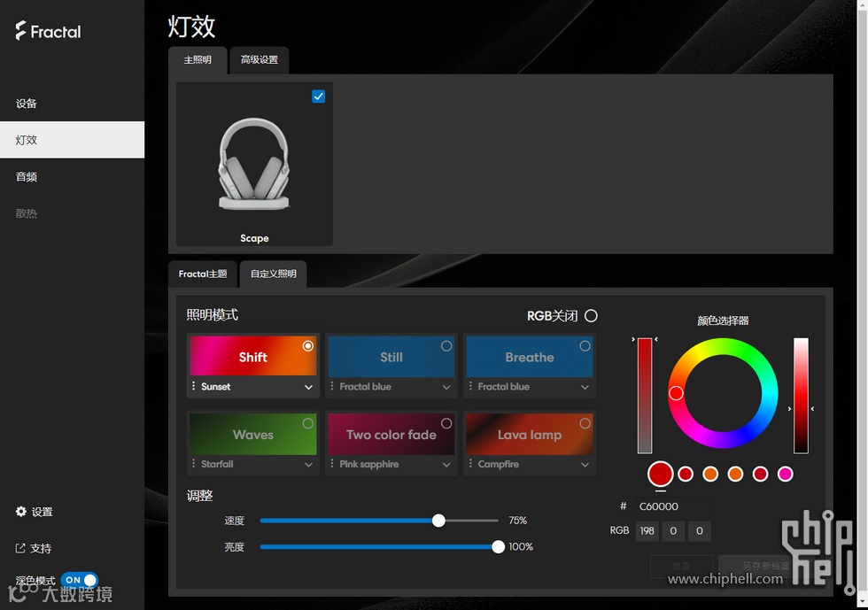Screen dimensions: 868x610
Task: Click the vertical scrollbar down arrow
Action: 863,600
